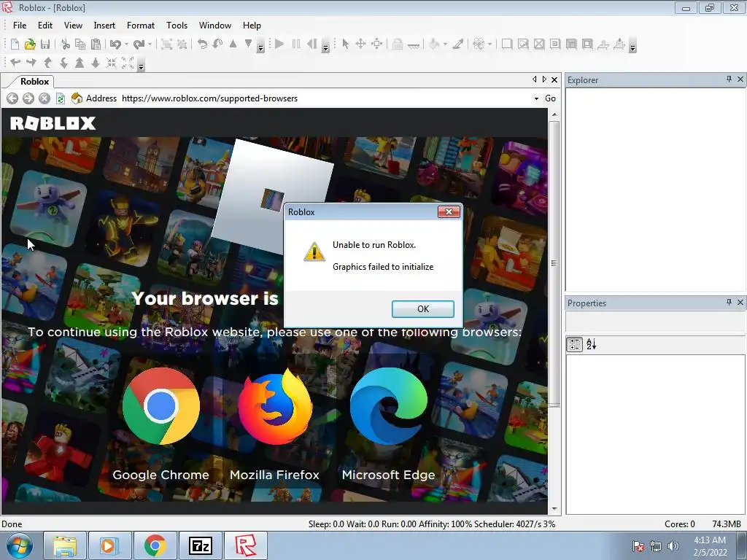
Task: Open the Undo history dropdown arrow
Action: pyautogui.click(x=126, y=44)
